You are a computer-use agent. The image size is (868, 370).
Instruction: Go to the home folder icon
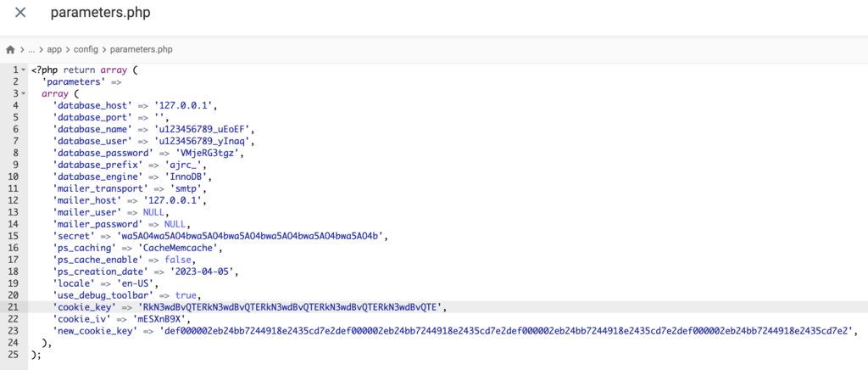point(11,50)
